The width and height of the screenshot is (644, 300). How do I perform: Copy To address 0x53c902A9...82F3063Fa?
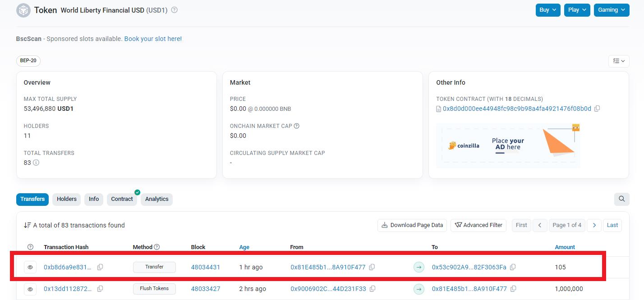[x=513, y=267]
